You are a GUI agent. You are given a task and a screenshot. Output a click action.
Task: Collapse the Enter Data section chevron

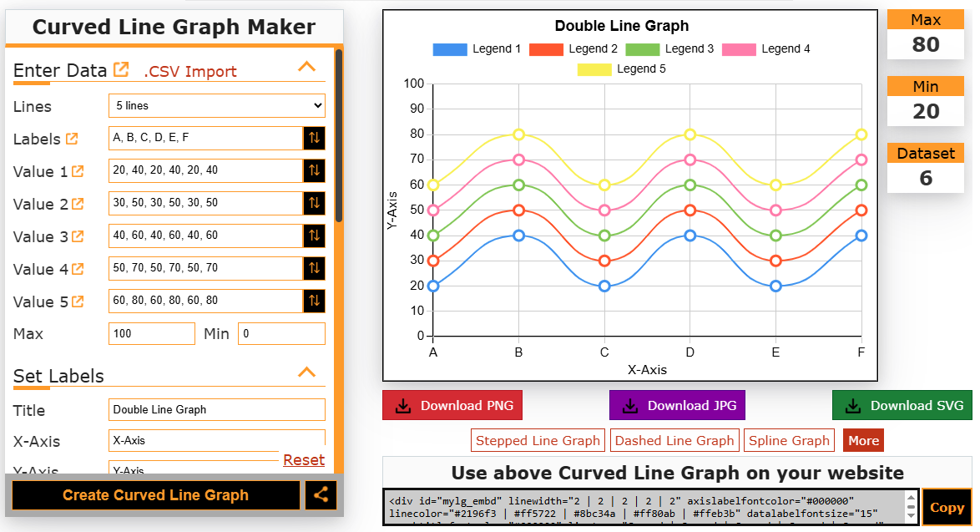tap(306, 66)
